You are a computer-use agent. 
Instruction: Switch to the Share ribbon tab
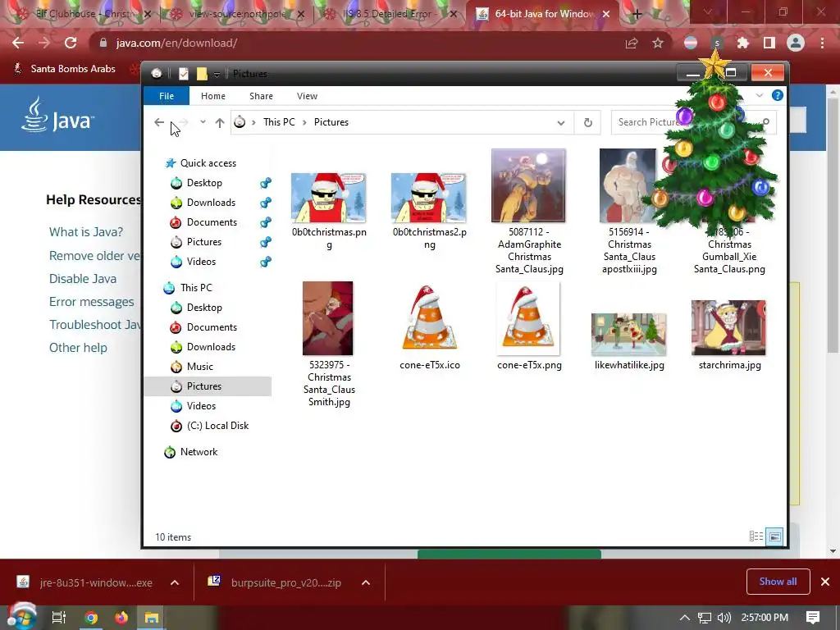[262, 96]
